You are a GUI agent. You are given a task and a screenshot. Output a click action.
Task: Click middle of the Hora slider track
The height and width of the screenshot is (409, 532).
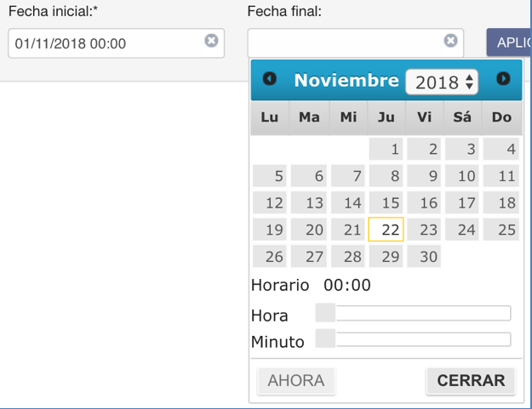point(413,313)
